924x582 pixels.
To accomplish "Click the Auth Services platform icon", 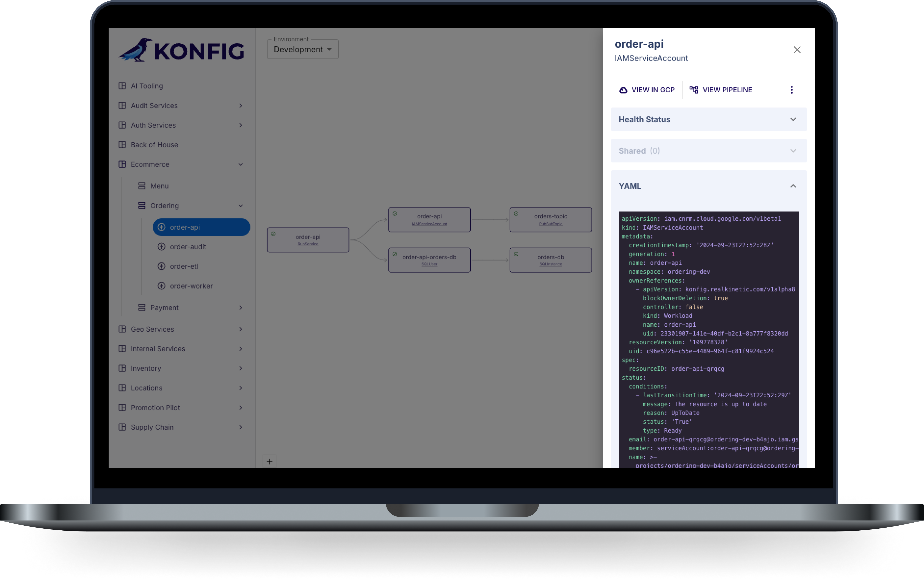I will pos(122,125).
